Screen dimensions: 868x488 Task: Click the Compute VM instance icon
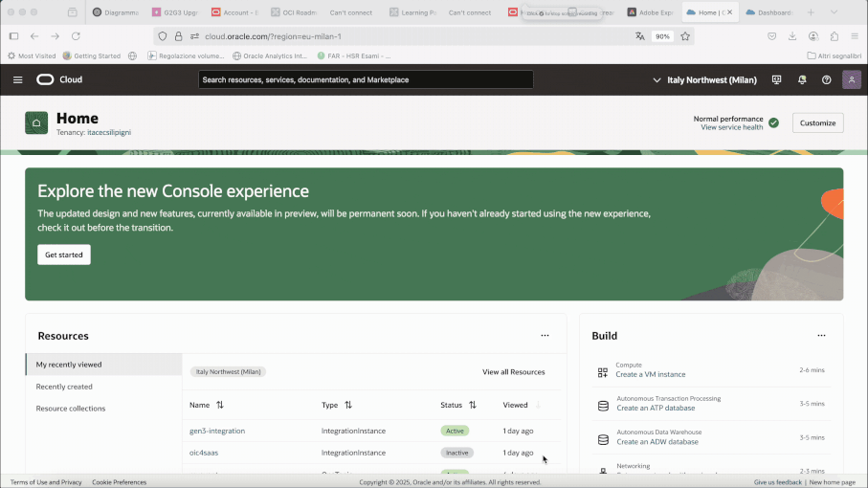(x=603, y=372)
